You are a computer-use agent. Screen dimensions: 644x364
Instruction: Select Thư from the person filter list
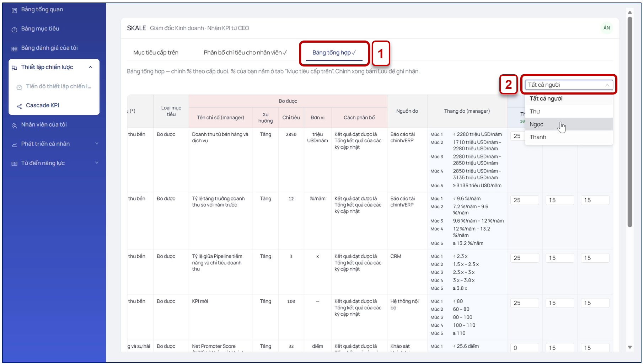(x=569, y=112)
